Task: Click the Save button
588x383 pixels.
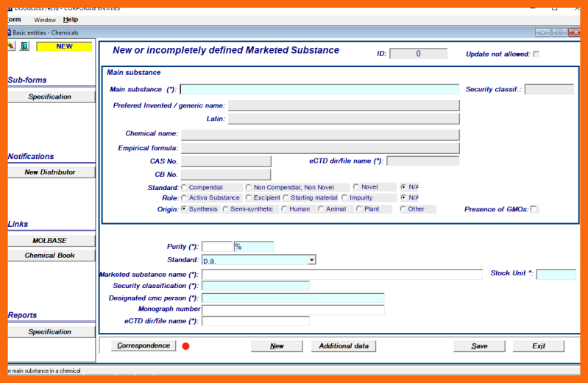Action: coord(479,346)
